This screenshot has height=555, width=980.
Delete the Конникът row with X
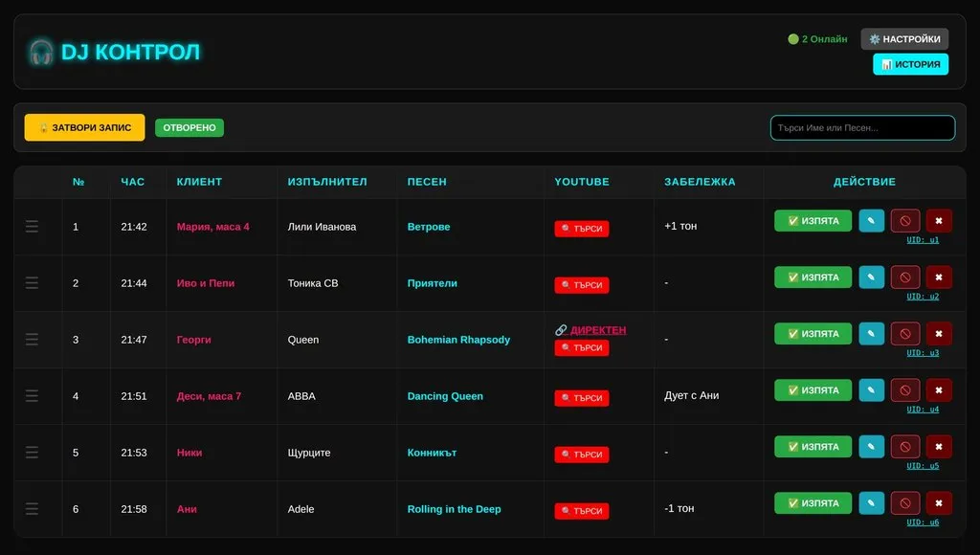click(938, 446)
